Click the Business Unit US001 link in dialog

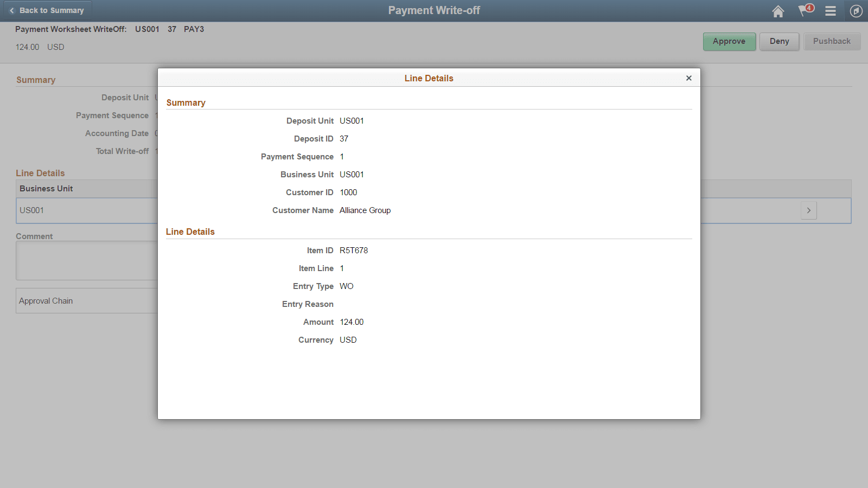(x=352, y=175)
